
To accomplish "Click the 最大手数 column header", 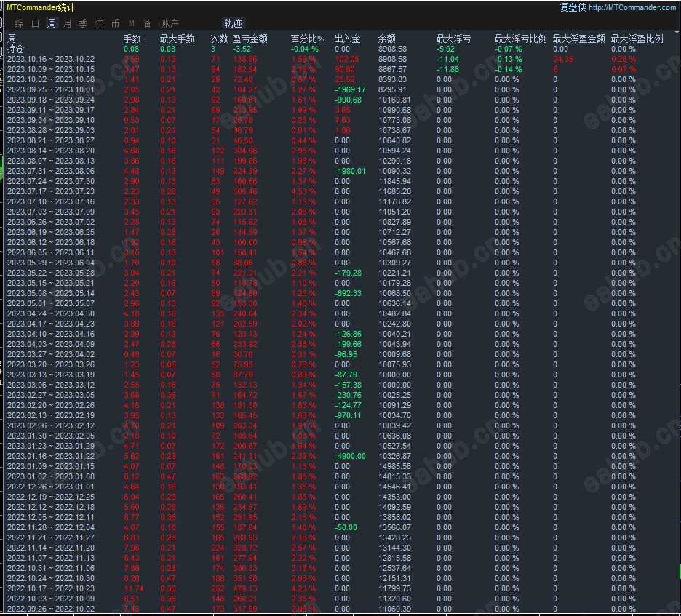I will (177, 39).
